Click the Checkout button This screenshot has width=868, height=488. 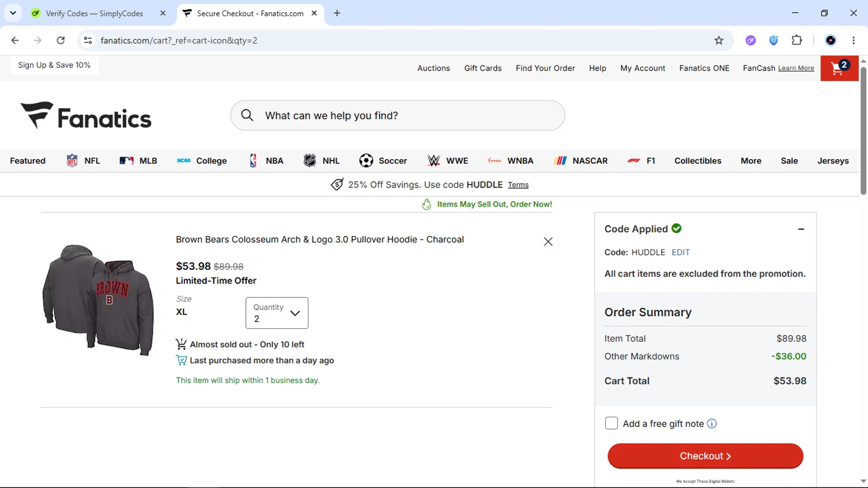click(x=705, y=456)
